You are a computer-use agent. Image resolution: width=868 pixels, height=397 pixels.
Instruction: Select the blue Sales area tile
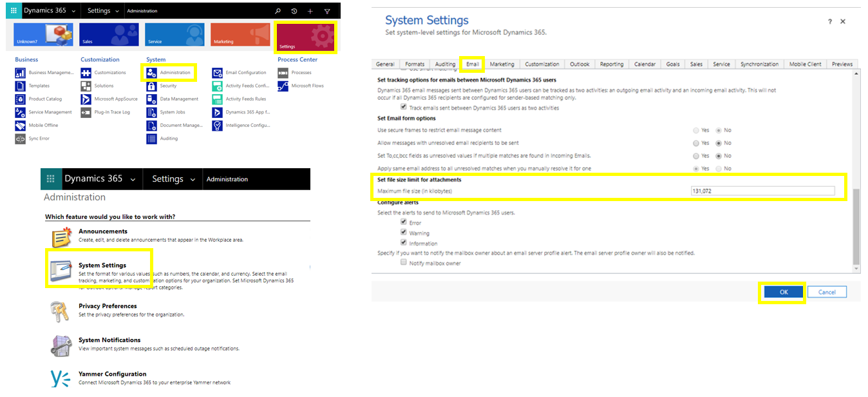pyautogui.click(x=109, y=35)
